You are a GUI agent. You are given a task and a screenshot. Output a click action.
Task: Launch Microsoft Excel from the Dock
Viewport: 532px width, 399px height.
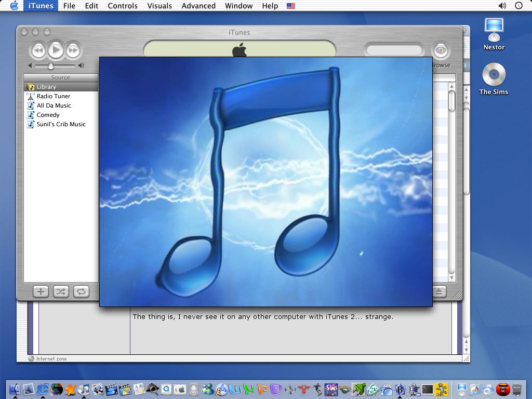(249, 390)
